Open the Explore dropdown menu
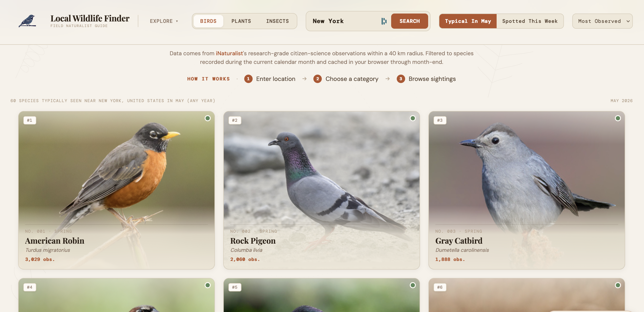644x312 pixels. coord(164,21)
